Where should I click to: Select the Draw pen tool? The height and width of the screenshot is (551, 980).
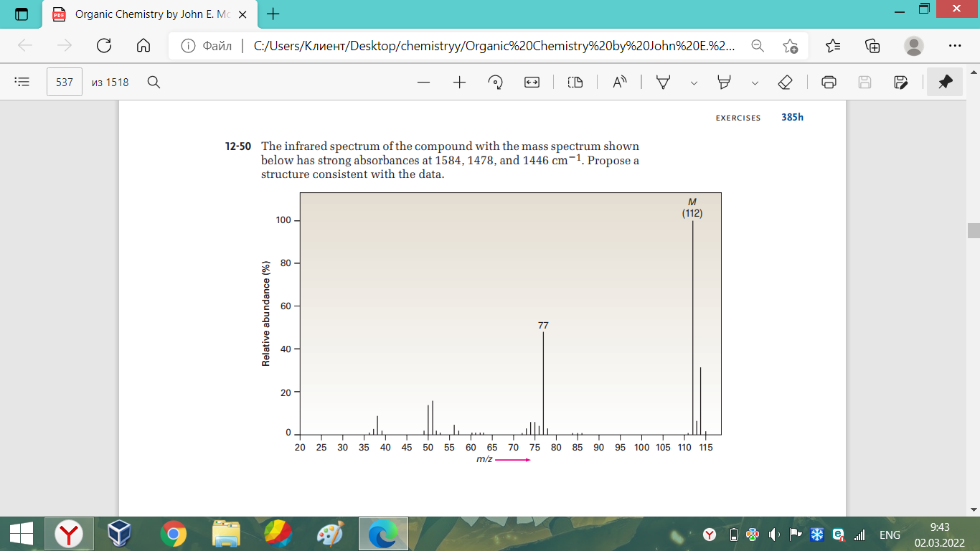(x=664, y=82)
